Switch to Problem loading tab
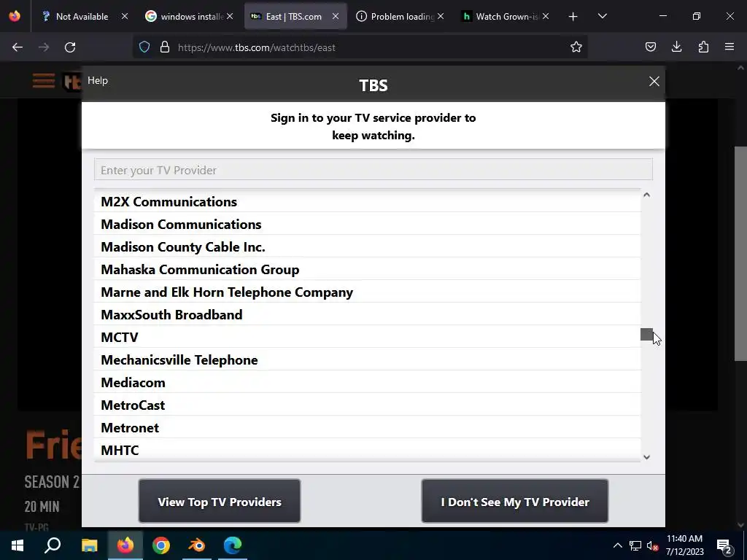This screenshot has width=747, height=560. point(395,17)
